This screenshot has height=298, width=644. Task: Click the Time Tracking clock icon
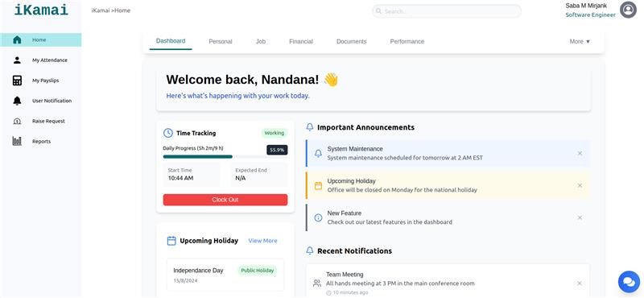pyautogui.click(x=168, y=133)
